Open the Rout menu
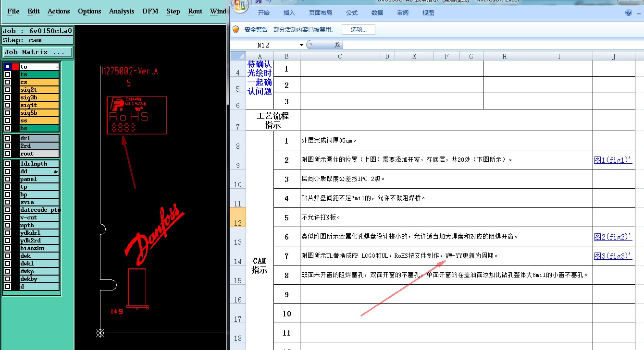This screenshot has height=350, width=644. click(195, 11)
